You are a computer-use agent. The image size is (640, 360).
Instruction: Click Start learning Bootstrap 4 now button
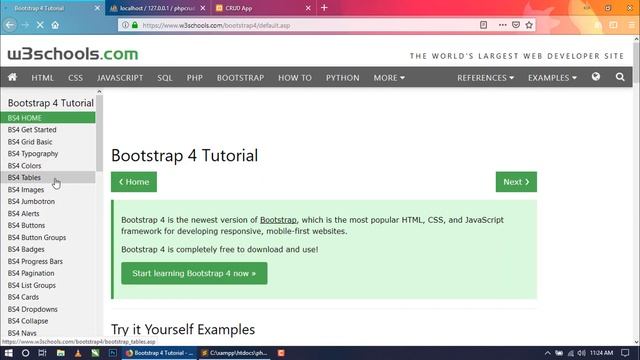point(194,273)
